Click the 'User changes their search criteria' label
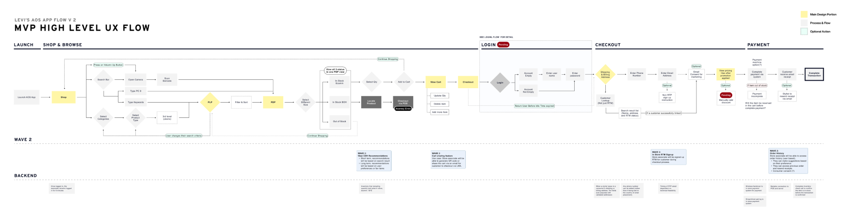Viewport: 868px width, 220px height. pyautogui.click(x=184, y=136)
